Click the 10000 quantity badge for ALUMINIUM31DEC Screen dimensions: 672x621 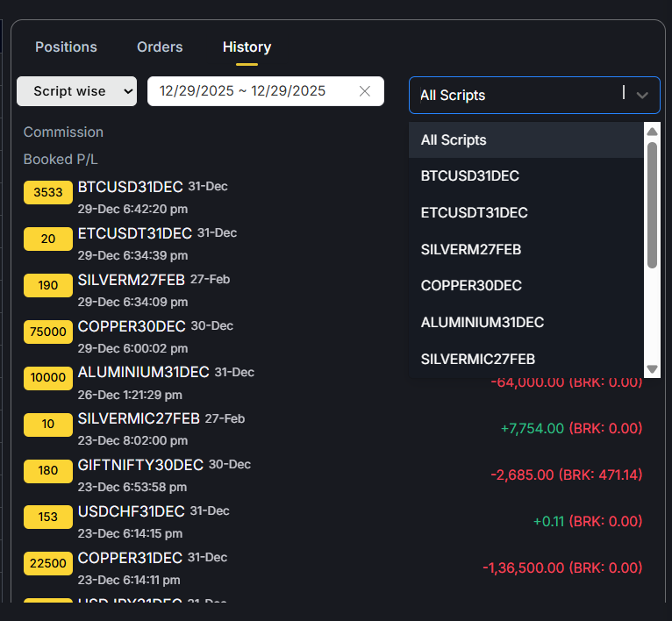(48, 378)
